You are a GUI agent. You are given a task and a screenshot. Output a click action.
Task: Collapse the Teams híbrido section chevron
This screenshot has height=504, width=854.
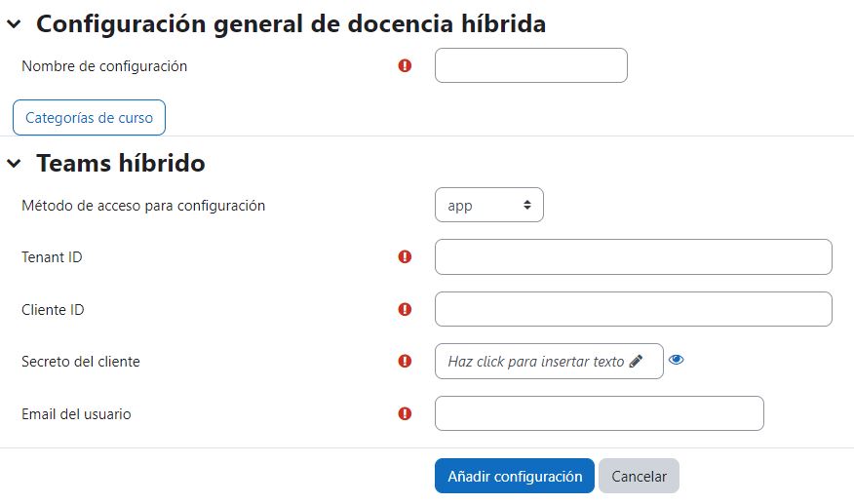point(14,163)
